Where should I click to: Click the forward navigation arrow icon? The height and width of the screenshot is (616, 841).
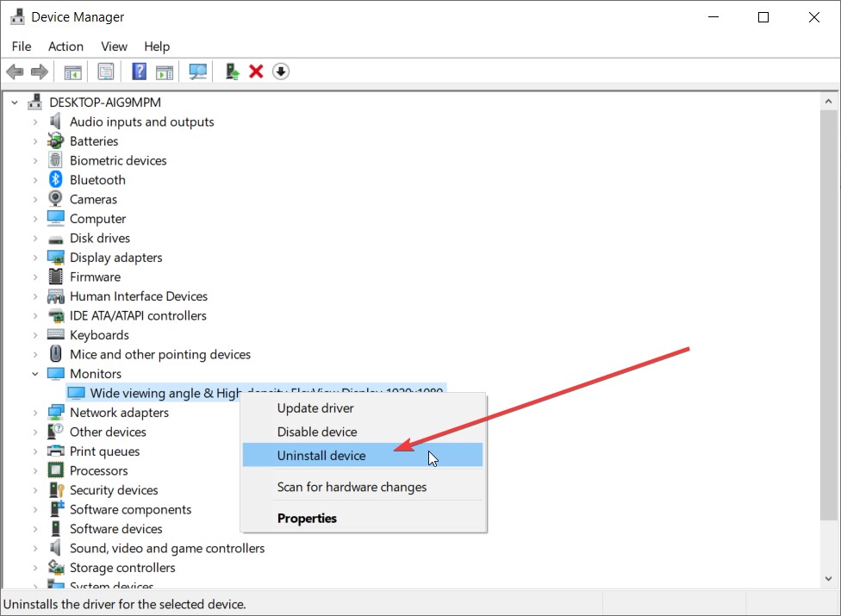(x=40, y=71)
